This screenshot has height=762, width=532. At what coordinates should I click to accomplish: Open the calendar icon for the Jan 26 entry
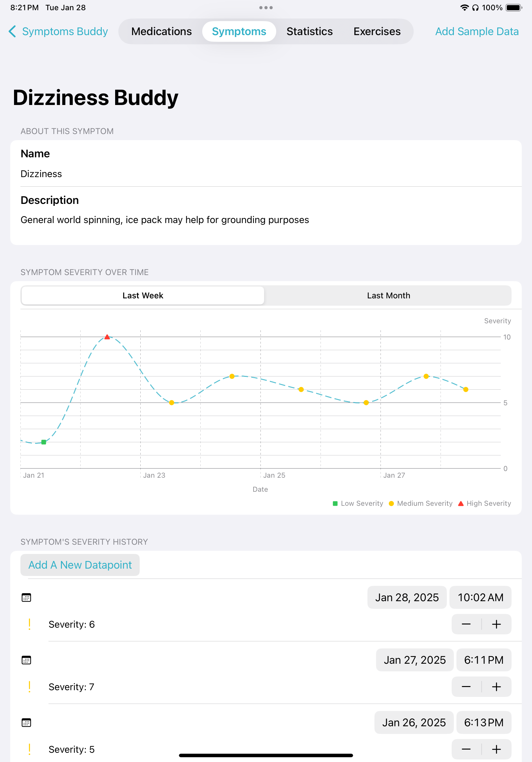tap(26, 722)
